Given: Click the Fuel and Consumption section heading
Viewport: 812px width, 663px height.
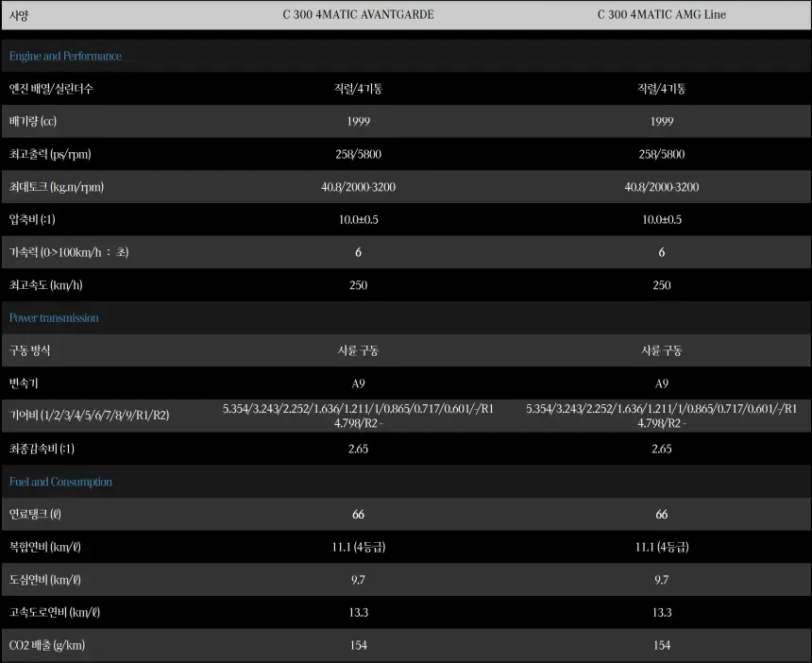Looking at the screenshot, I should (60, 482).
